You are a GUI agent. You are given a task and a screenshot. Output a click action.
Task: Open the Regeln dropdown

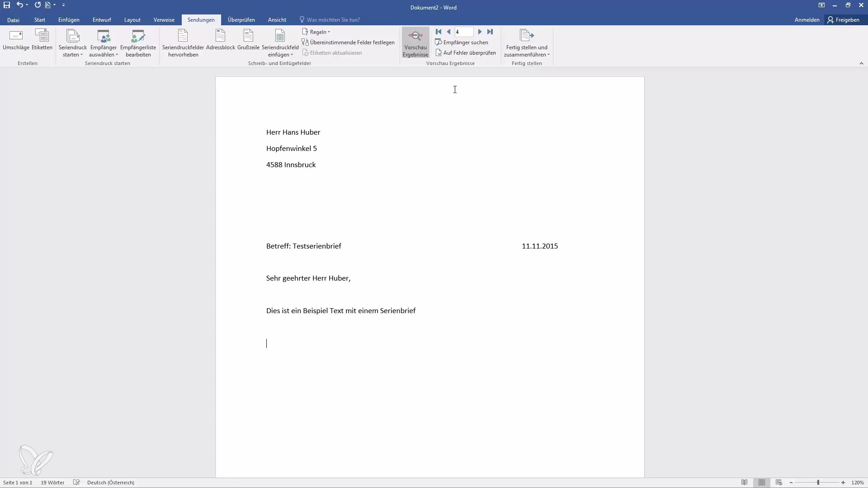[x=316, y=32]
